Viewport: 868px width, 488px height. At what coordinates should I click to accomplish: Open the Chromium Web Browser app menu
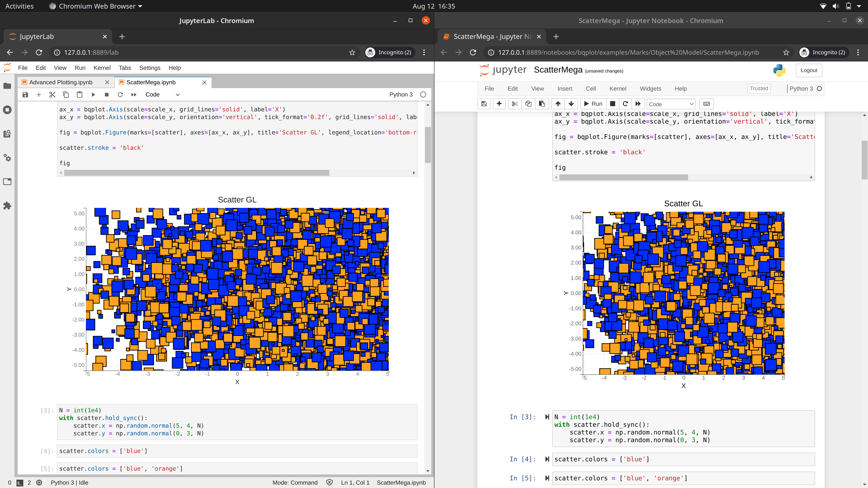click(96, 6)
